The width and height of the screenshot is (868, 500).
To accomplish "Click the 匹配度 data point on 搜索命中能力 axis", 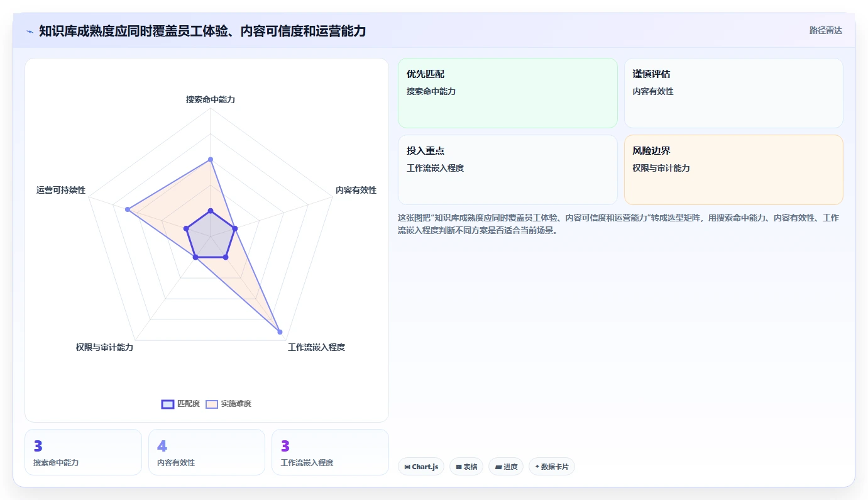I will [x=211, y=211].
